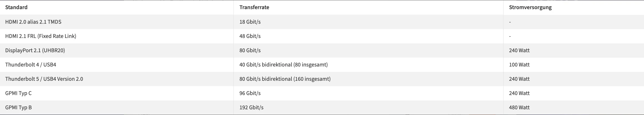This screenshot has width=644, height=115.
Task: Click the 40 Gbit/s bidirektional cell
Action: point(283,65)
